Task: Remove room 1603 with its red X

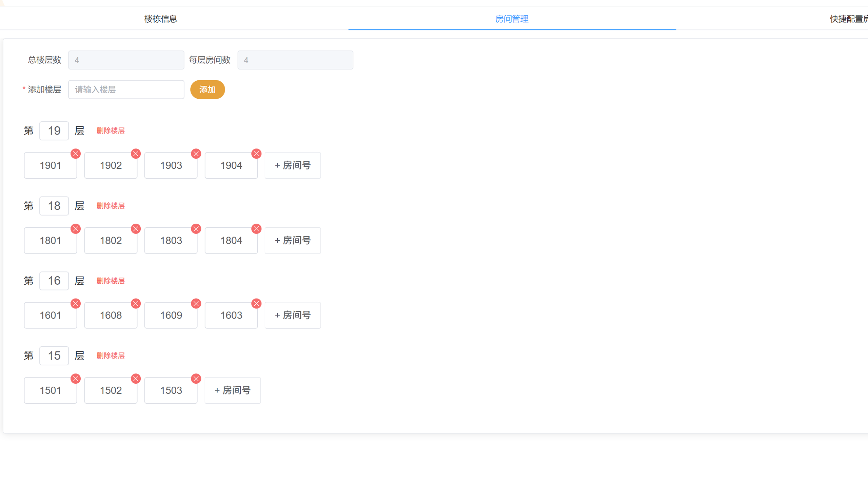Action: click(256, 304)
